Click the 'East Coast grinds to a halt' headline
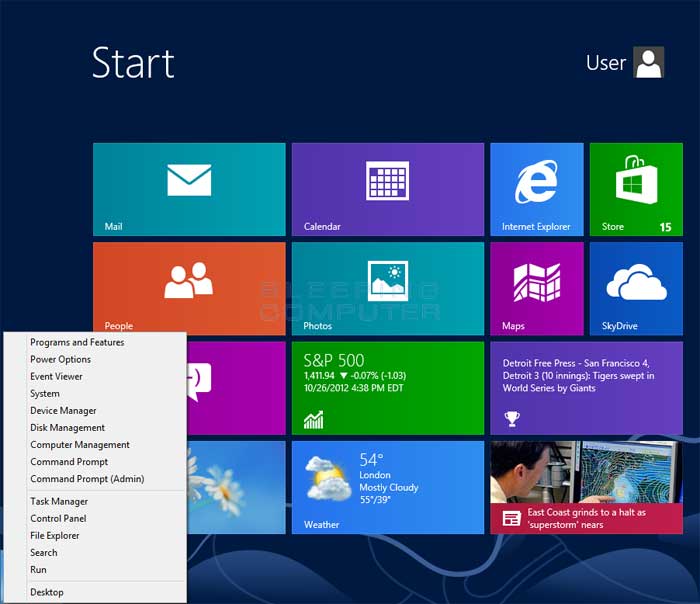 pos(587,518)
